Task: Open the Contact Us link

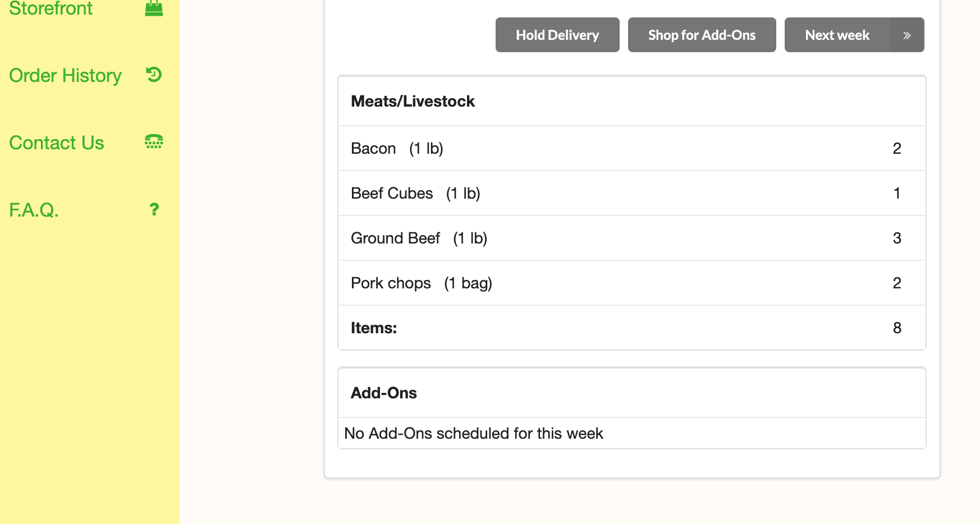Action: pos(57,143)
